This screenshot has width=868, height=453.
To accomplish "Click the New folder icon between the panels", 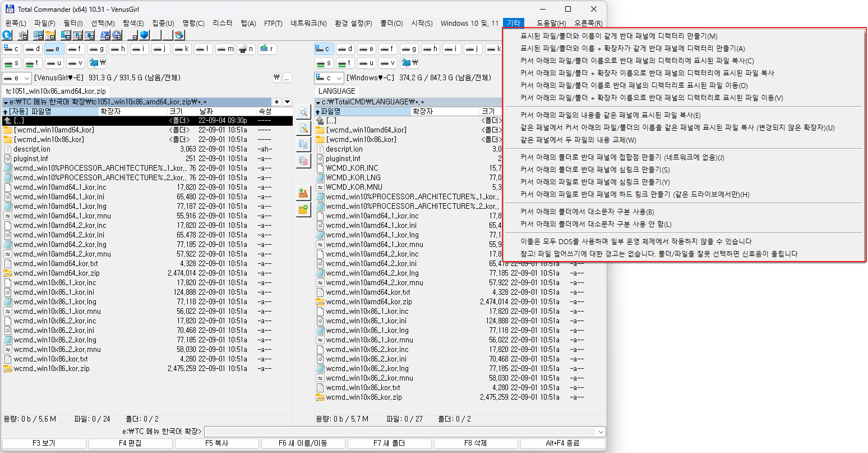I will [x=303, y=210].
